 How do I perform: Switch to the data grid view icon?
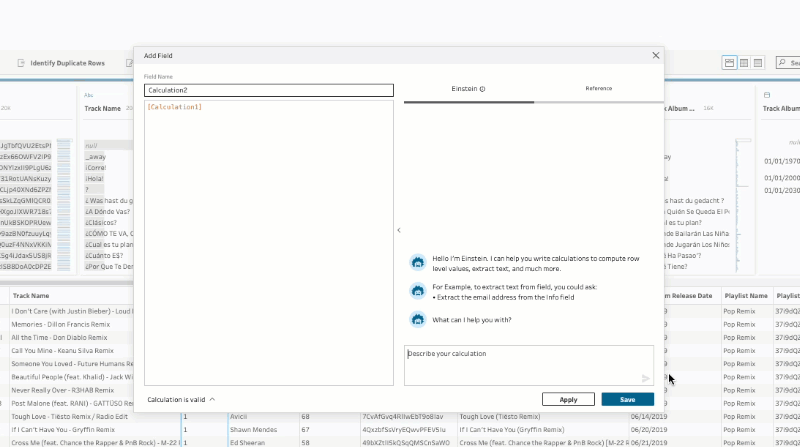[744, 63]
